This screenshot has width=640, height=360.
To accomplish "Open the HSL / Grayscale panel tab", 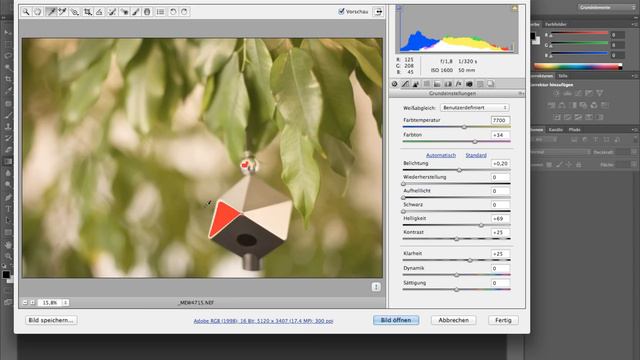I will (x=427, y=84).
